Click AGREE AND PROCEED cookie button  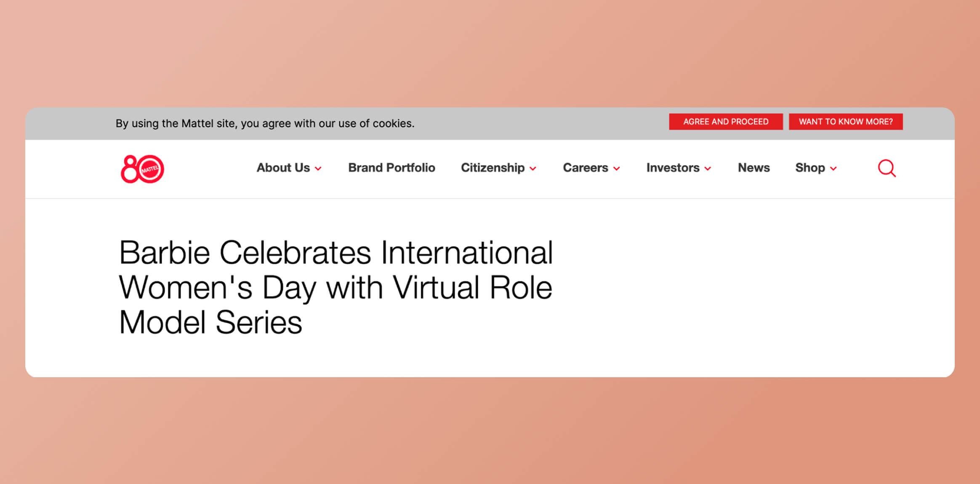tap(725, 121)
